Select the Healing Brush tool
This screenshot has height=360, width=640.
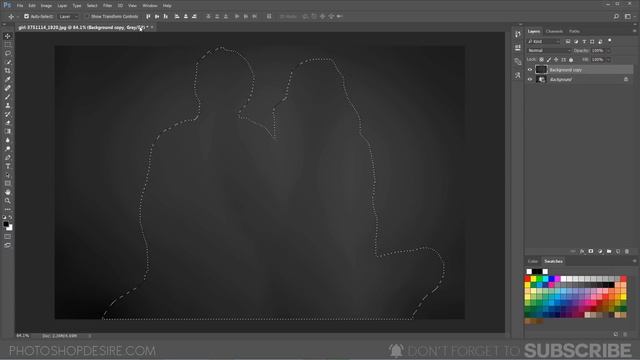click(8, 88)
